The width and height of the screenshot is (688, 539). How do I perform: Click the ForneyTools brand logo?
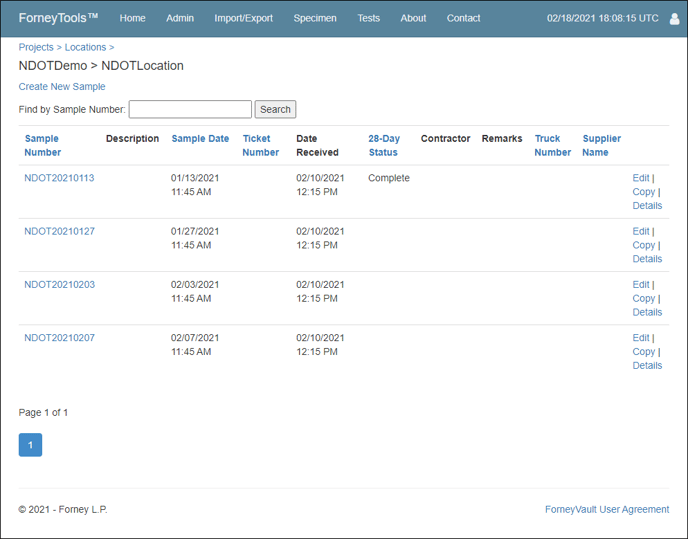point(58,18)
